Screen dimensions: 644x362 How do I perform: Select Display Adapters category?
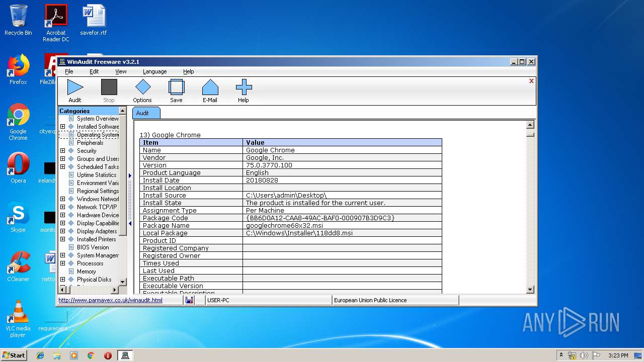coord(97,231)
